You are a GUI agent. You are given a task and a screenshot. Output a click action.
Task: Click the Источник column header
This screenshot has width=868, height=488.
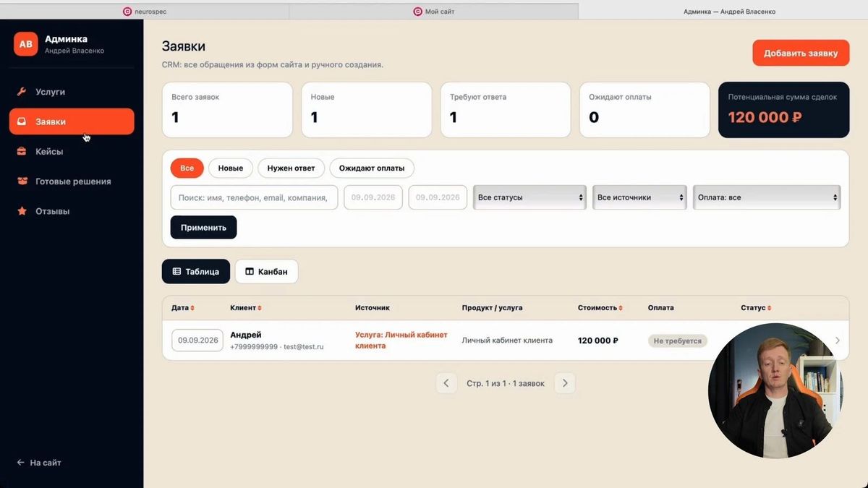(373, 308)
